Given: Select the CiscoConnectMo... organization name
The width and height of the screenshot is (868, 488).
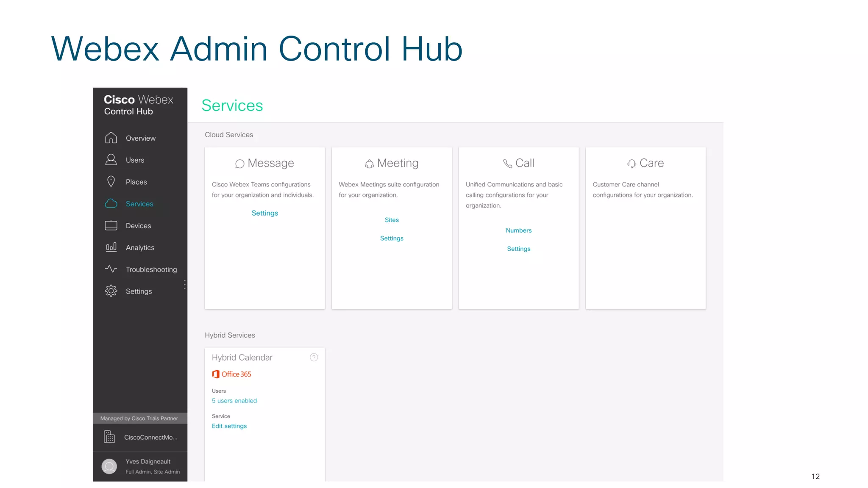Looking at the screenshot, I should (151, 437).
